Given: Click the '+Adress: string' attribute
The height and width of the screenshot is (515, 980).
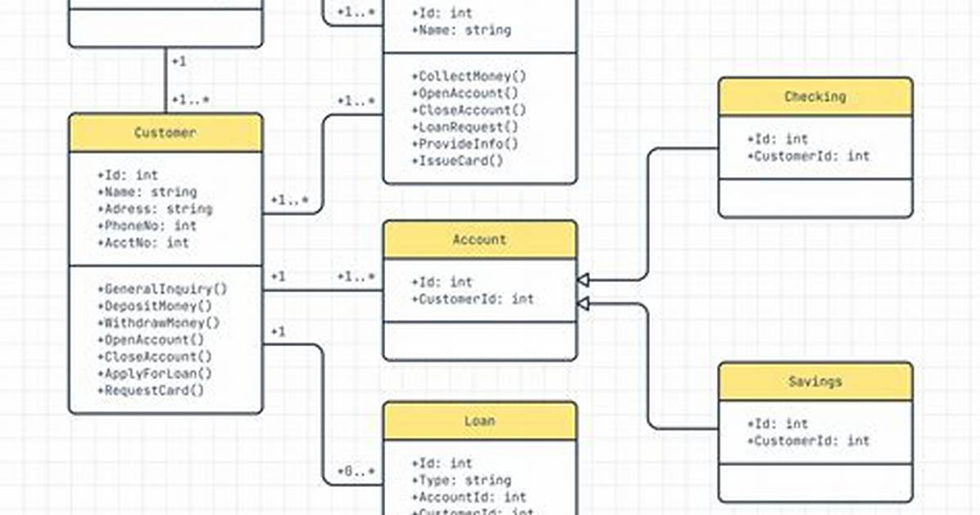Looking at the screenshot, I should [155, 209].
